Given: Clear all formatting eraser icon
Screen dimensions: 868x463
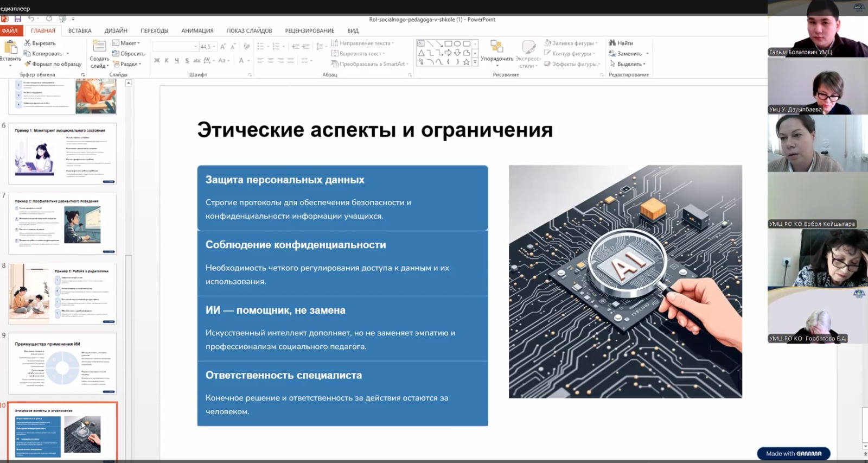Looking at the screenshot, I should click(x=247, y=47).
